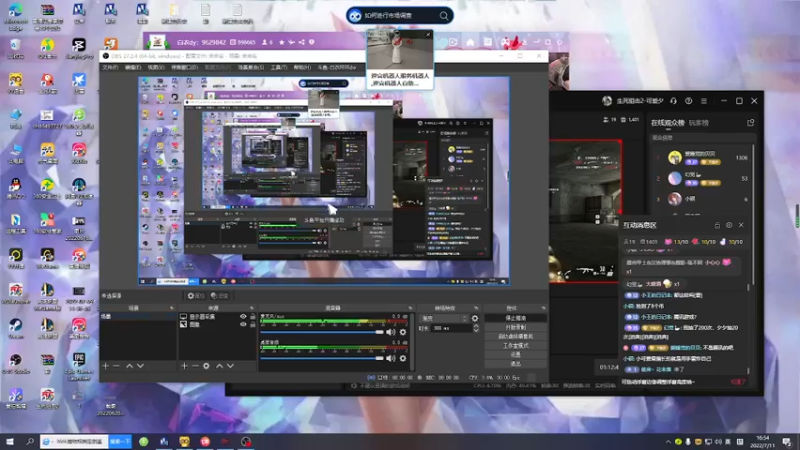Remove the selected source in OBS
This screenshot has width=800, height=450.
[195, 366]
